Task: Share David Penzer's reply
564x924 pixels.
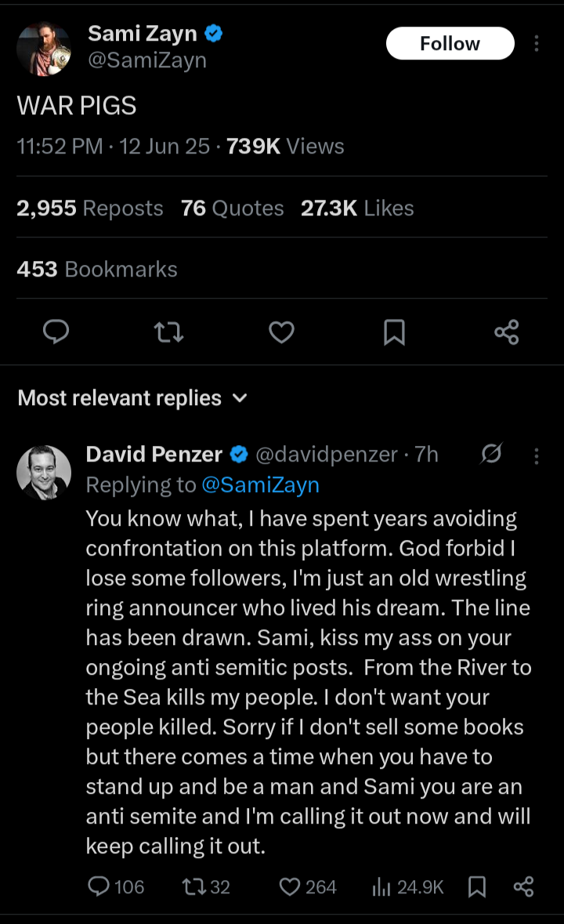Action: point(523,886)
